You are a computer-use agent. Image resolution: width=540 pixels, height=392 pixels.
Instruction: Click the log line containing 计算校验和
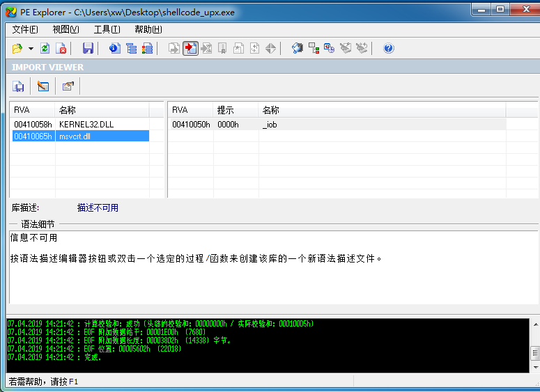pos(160,324)
